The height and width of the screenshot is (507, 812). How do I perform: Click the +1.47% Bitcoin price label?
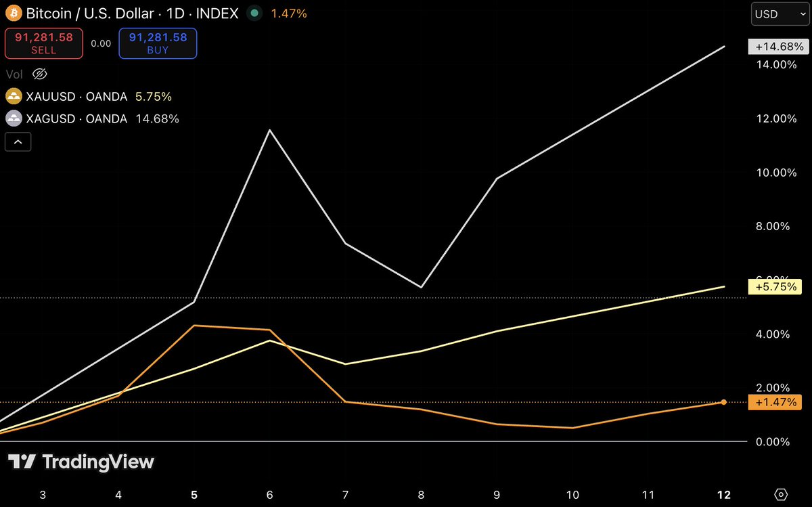tap(774, 402)
